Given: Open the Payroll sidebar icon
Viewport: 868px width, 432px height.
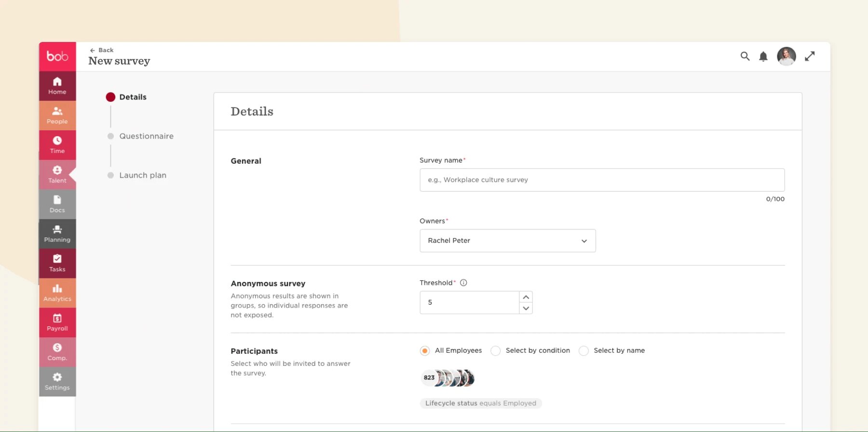Looking at the screenshot, I should point(57,319).
